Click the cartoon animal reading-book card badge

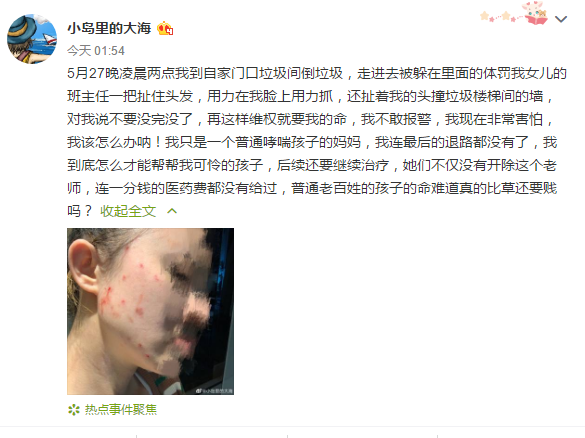tap(536, 13)
